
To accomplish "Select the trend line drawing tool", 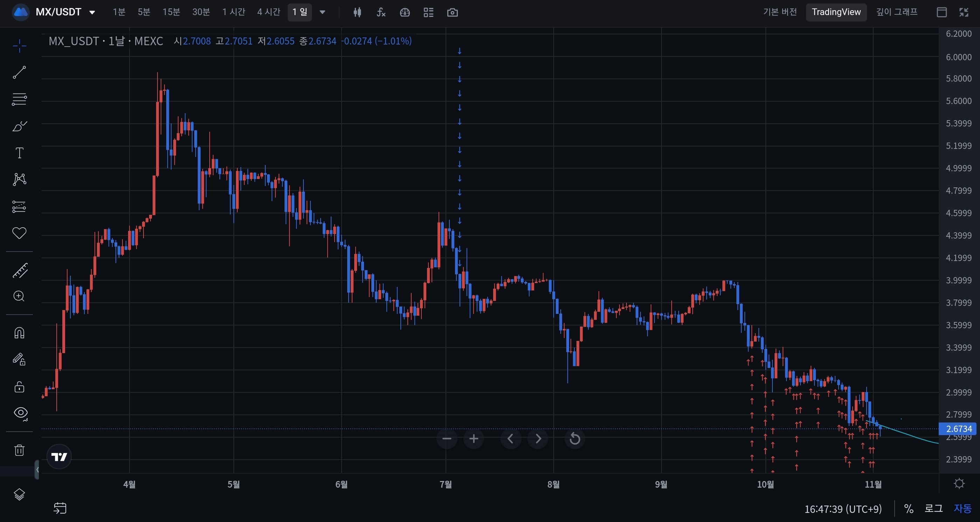I will tap(19, 72).
